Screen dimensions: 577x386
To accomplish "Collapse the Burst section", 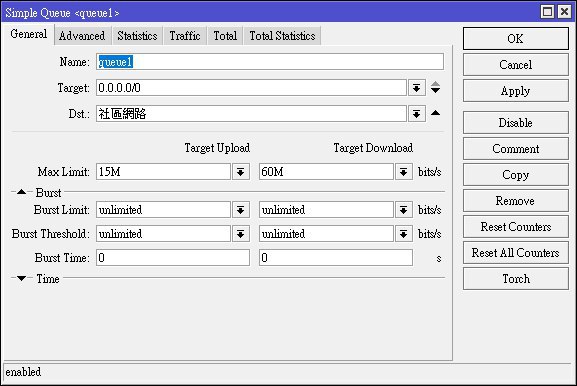I will click(21, 192).
